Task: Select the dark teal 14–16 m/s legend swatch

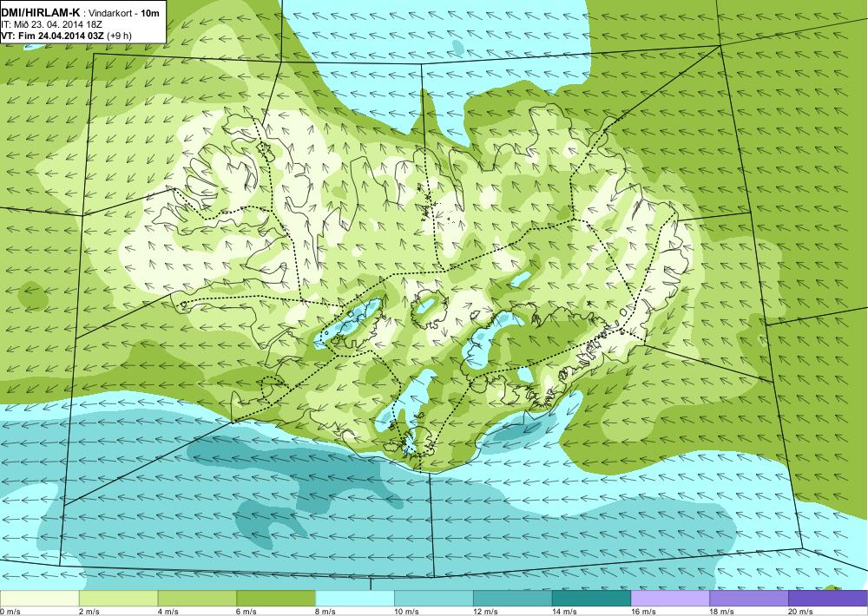Action: (x=592, y=599)
